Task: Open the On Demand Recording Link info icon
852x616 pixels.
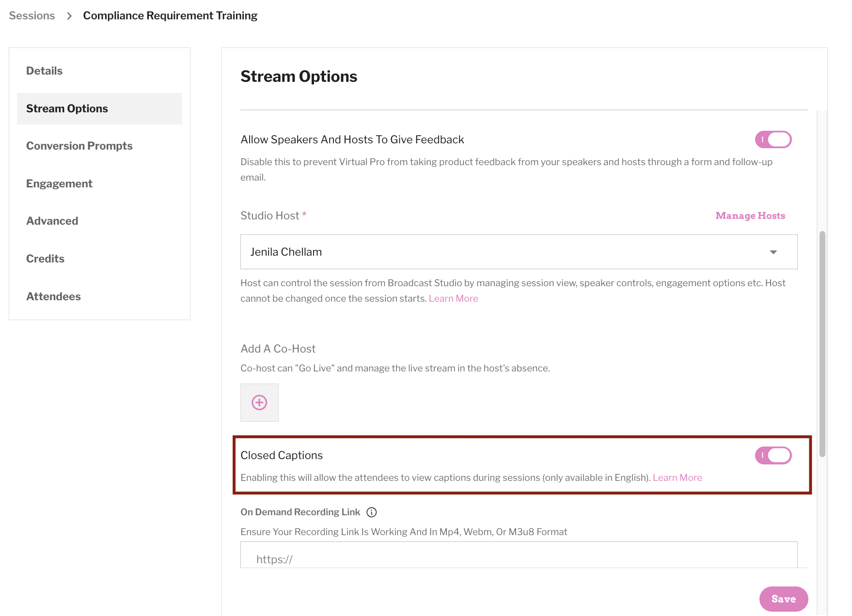Action: click(372, 512)
